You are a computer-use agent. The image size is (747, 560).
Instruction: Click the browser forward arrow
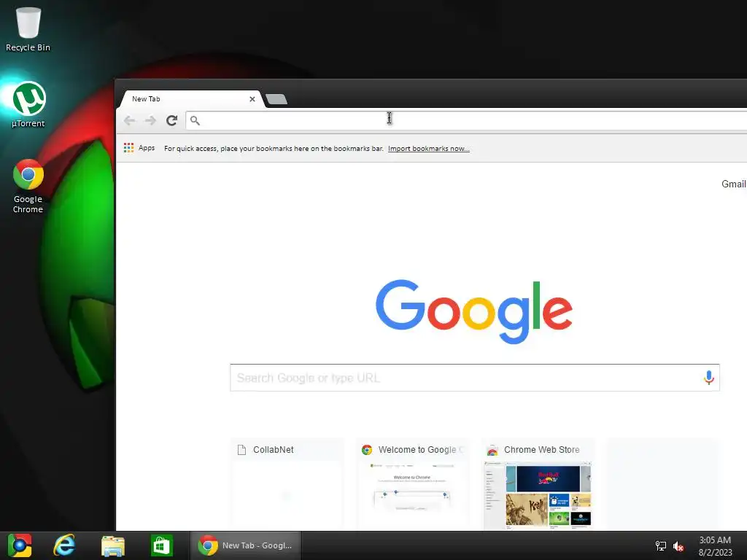(150, 120)
